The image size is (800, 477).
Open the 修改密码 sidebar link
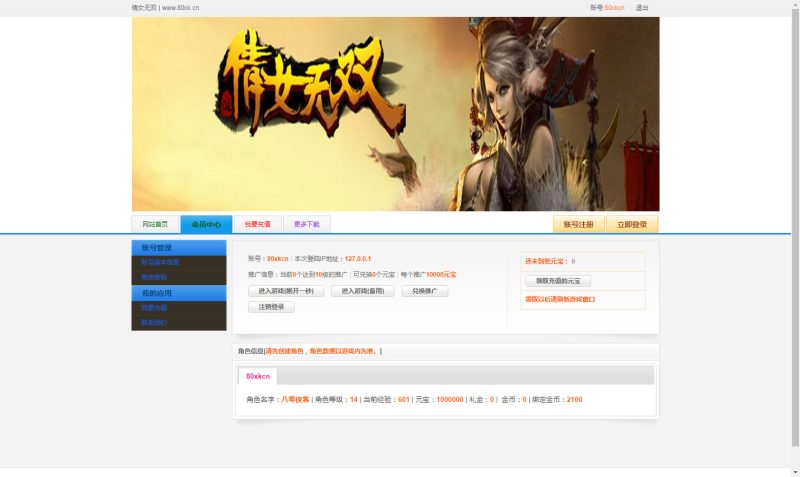154,277
